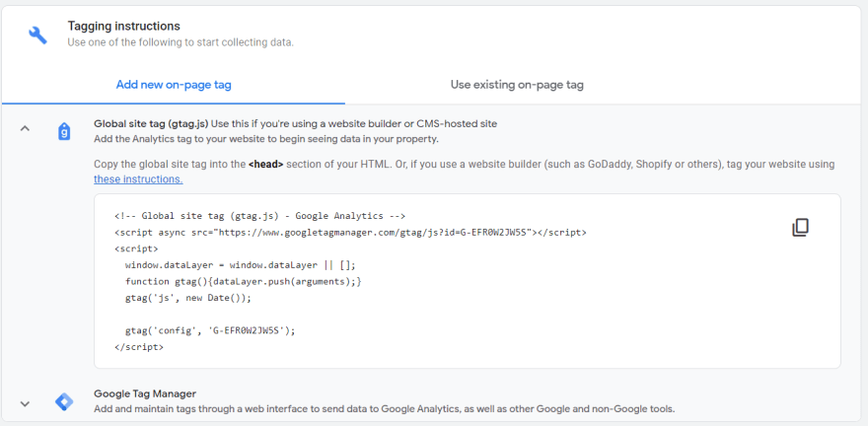
Task: Switch to Use existing on-page tag tab
Action: [517, 85]
